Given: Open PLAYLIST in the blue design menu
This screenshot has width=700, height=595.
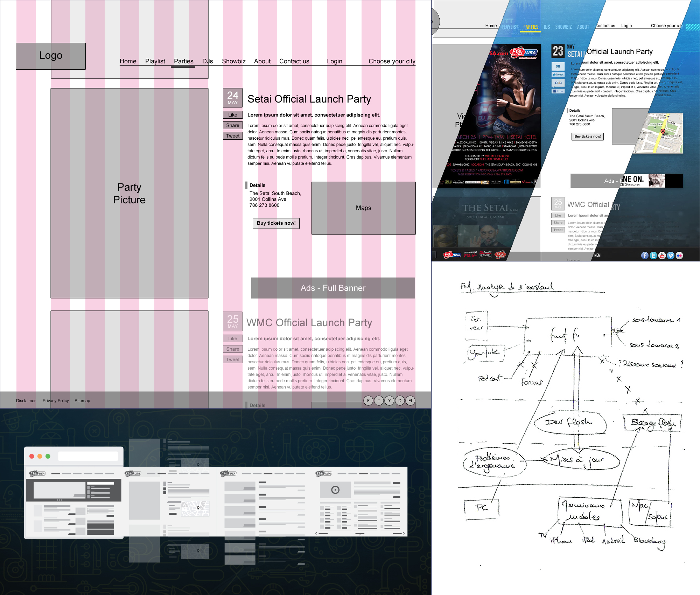Looking at the screenshot, I should pyautogui.click(x=510, y=27).
